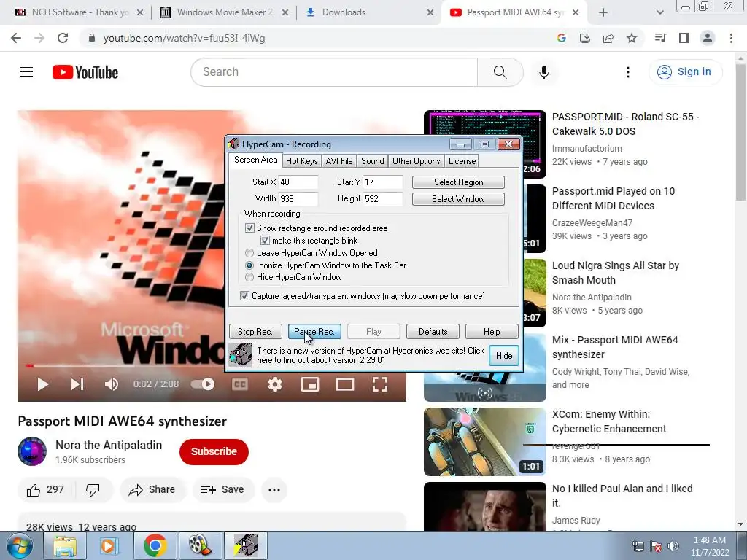747x560 pixels.
Task: Skip to next video
Action: tap(77, 384)
